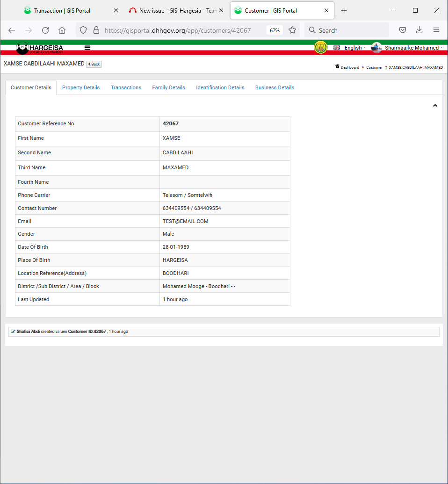This screenshot has height=484, width=448.
Task: Go to the browser home page
Action: (62, 30)
